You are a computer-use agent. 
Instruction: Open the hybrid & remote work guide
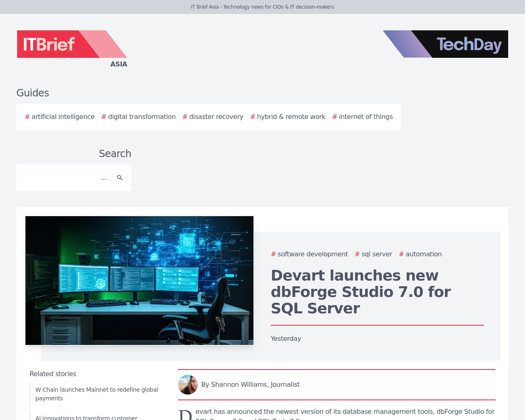point(291,117)
